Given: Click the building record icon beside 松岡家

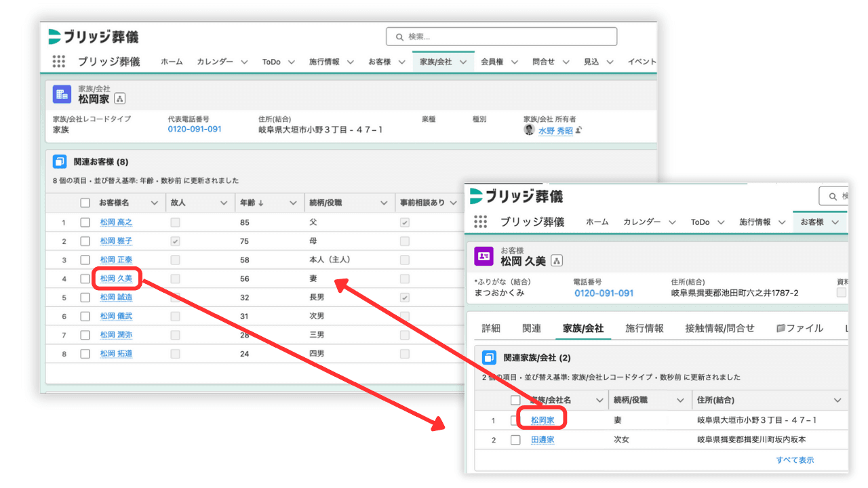Looking at the screenshot, I should click(62, 94).
